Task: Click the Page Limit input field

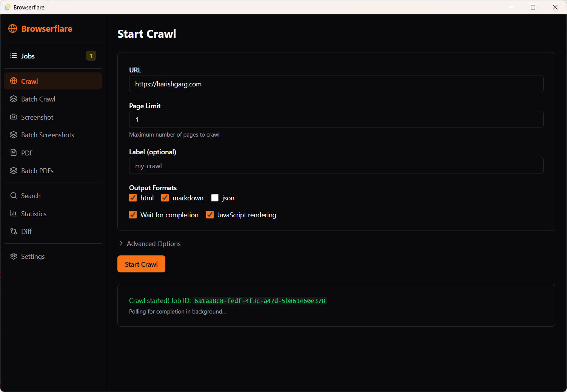Action: coord(336,119)
